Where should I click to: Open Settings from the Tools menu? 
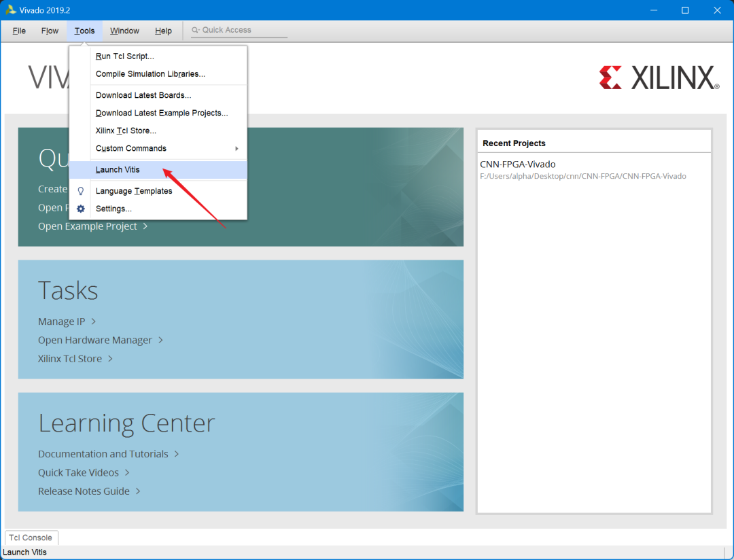click(x=158, y=209)
